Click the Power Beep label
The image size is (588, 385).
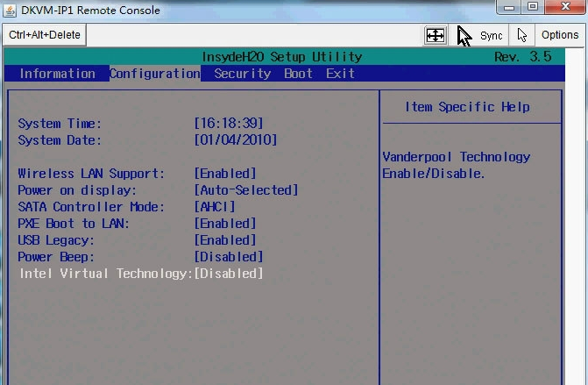tap(56, 257)
